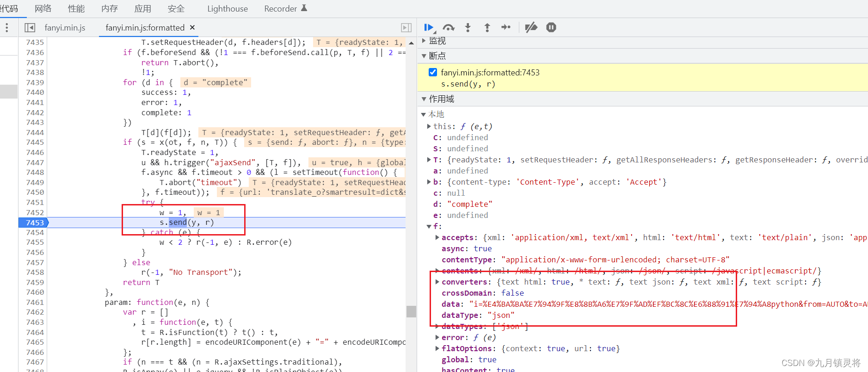Click the s.send(y, r) breakpoint entry
The width and height of the screenshot is (868, 372).
pyautogui.click(x=468, y=84)
